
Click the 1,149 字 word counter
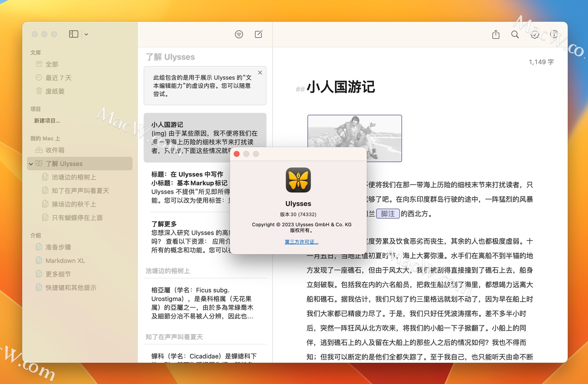[x=541, y=62]
